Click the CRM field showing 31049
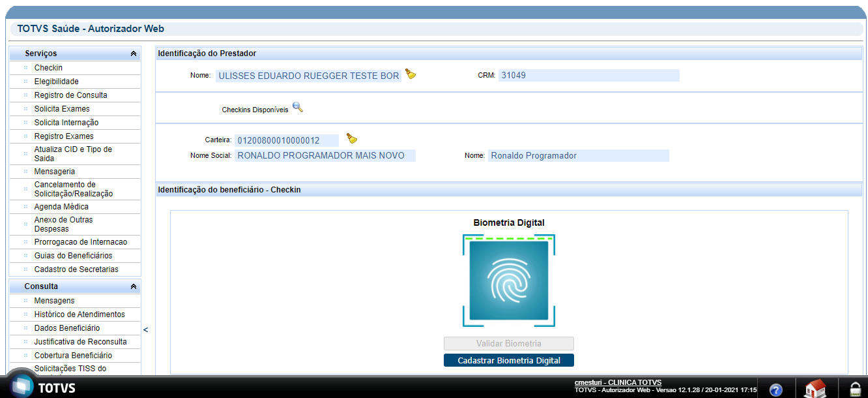The width and height of the screenshot is (868, 398). click(589, 75)
